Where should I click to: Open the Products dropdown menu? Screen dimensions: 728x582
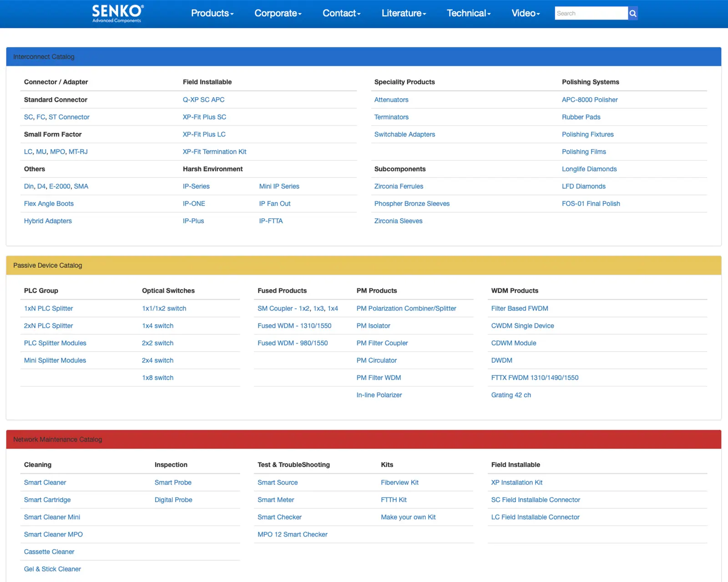click(x=212, y=13)
